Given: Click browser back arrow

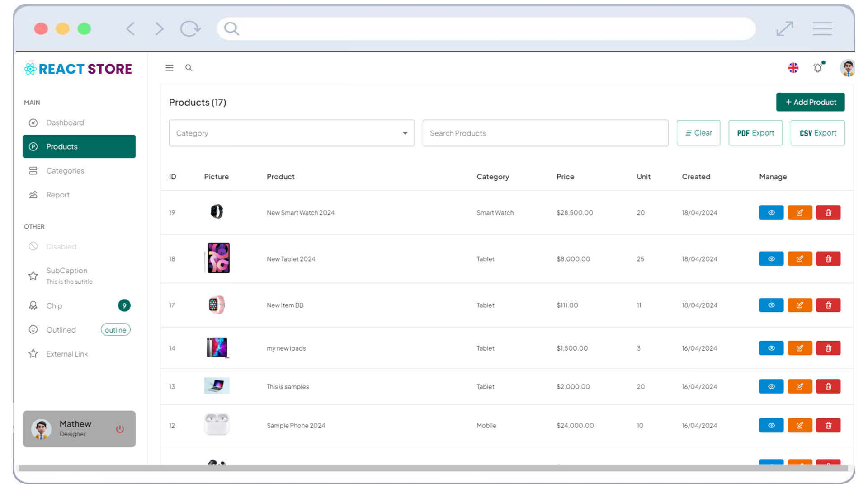Looking at the screenshot, I should pyautogui.click(x=130, y=29).
